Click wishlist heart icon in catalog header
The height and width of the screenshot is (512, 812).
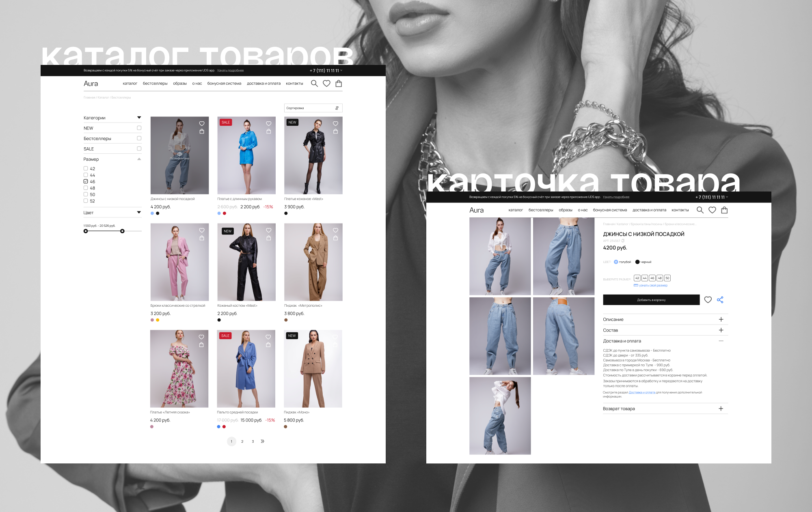[326, 84]
